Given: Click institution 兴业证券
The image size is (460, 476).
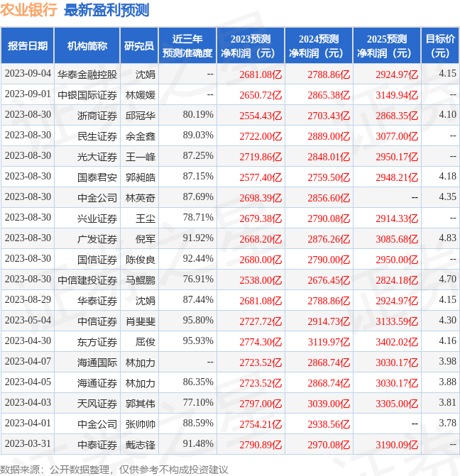Looking at the screenshot, I should pos(97,218).
